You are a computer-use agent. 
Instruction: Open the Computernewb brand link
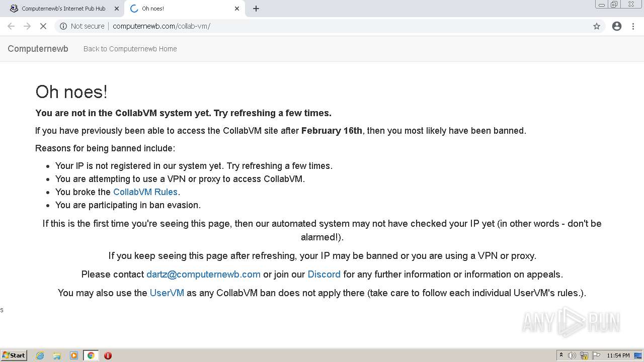click(38, 49)
